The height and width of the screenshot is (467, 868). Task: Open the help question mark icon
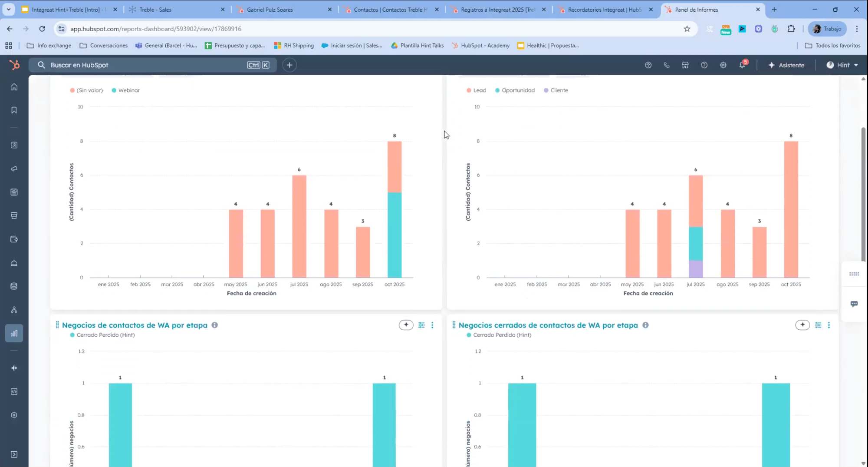pos(704,65)
